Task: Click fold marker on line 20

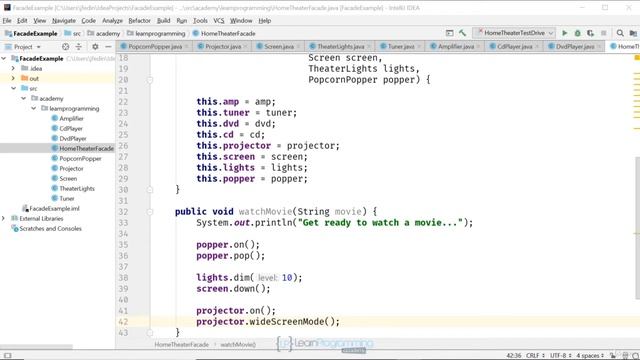Action: pyautogui.click(x=150, y=80)
